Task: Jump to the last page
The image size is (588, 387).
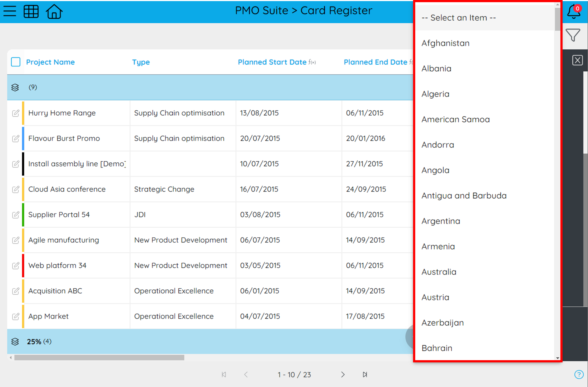Action: (365, 374)
